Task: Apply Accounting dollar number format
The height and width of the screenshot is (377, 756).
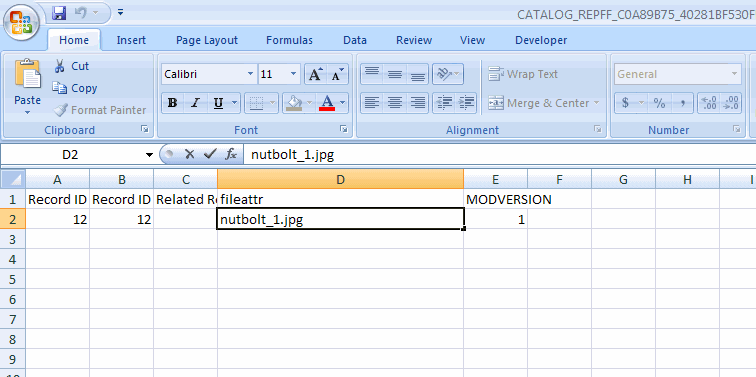Action: coord(625,103)
